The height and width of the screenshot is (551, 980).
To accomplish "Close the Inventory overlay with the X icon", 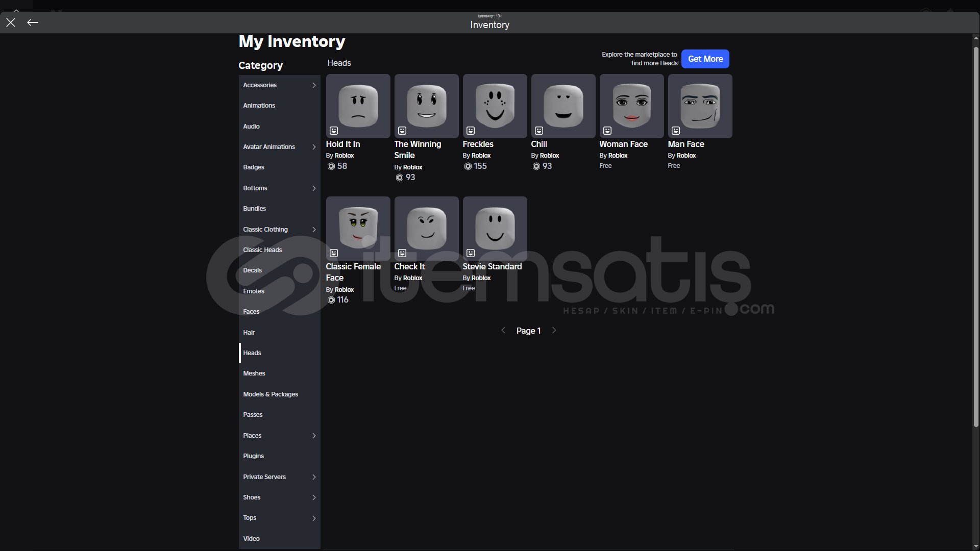I will [x=11, y=22].
